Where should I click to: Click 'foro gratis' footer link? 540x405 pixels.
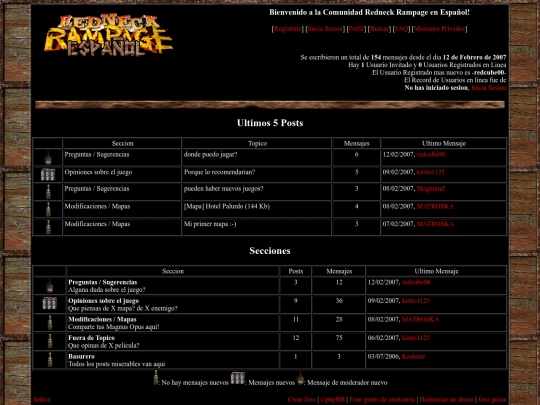pyautogui.click(x=492, y=400)
